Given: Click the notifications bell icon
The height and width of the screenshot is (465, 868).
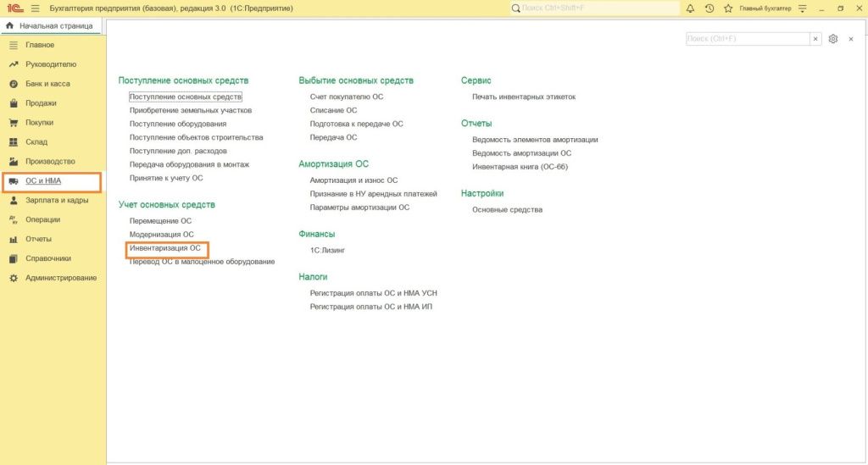Looking at the screenshot, I should coord(690,8).
